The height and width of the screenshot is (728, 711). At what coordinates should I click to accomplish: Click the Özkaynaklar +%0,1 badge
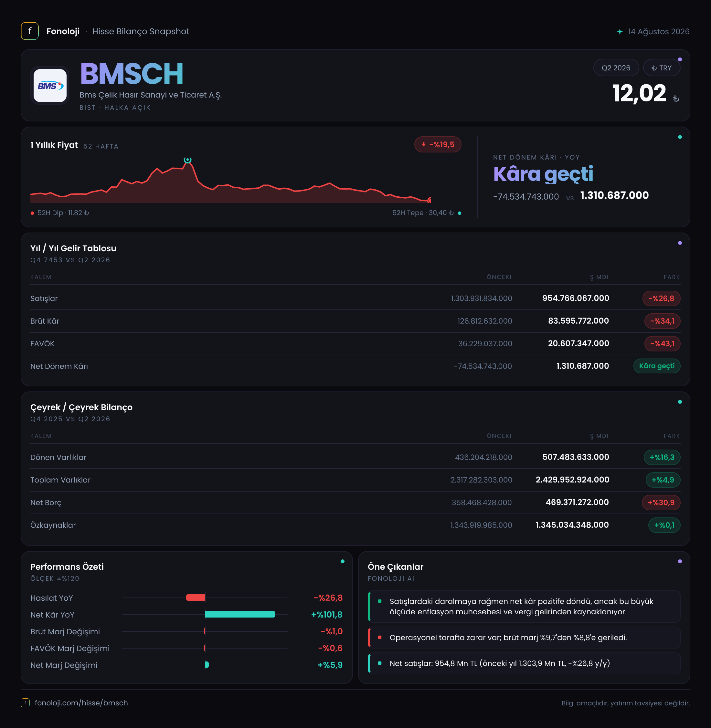pyautogui.click(x=664, y=525)
